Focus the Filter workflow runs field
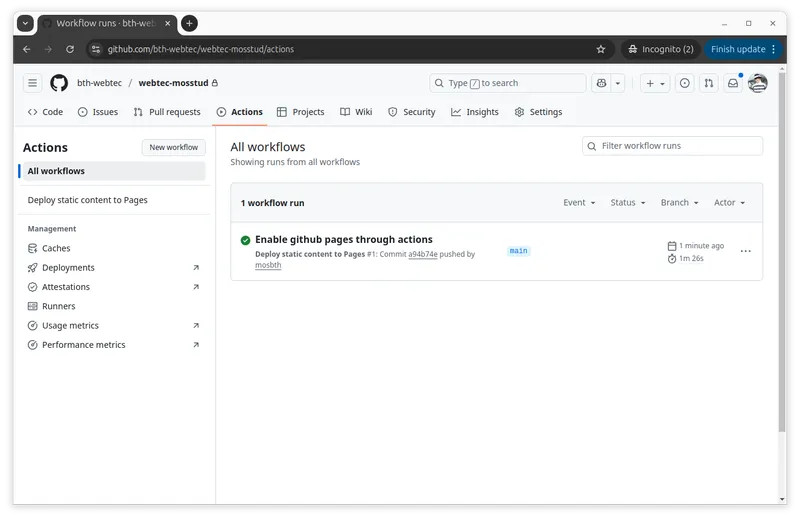Viewport: 800px width, 519px height. tap(672, 146)
